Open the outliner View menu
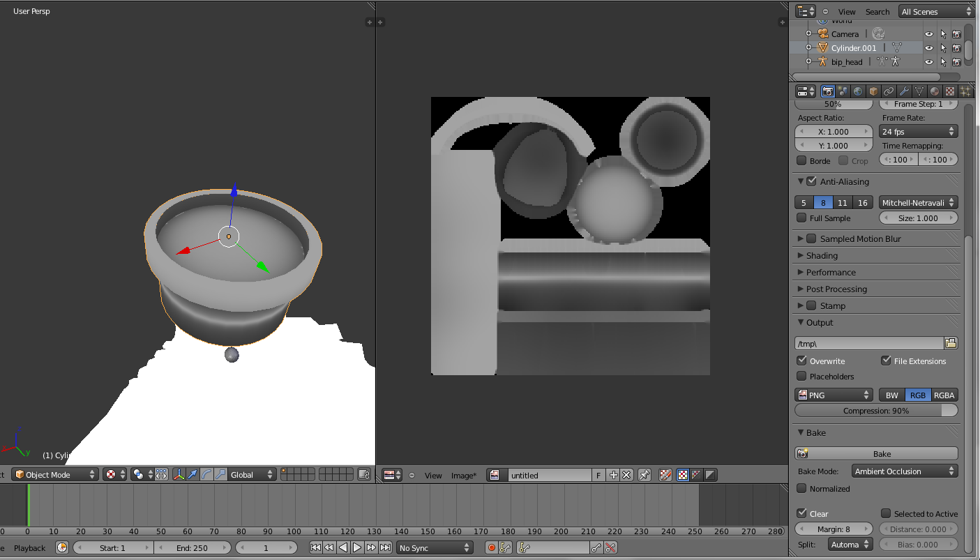The image size is (980, 560). click(847, 11)
